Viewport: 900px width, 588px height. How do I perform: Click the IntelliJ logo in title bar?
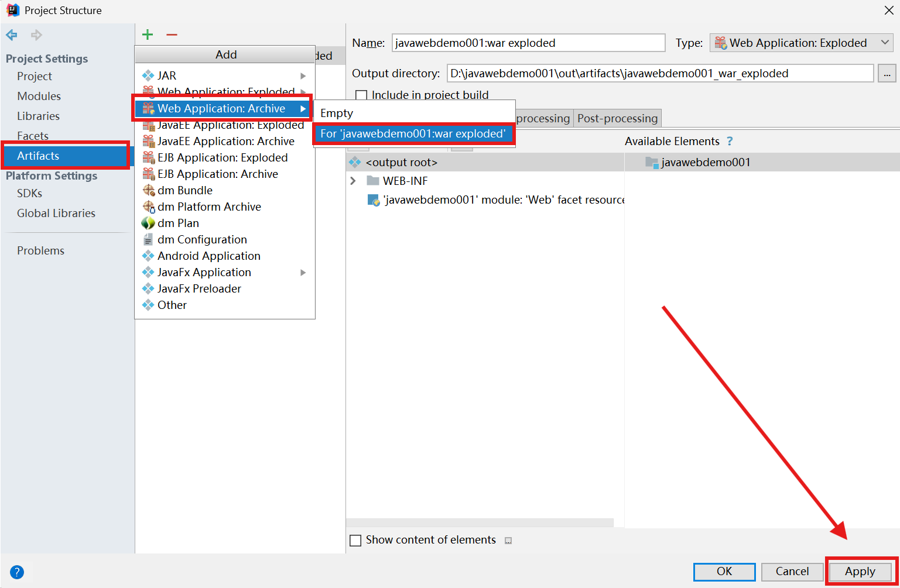12,10
